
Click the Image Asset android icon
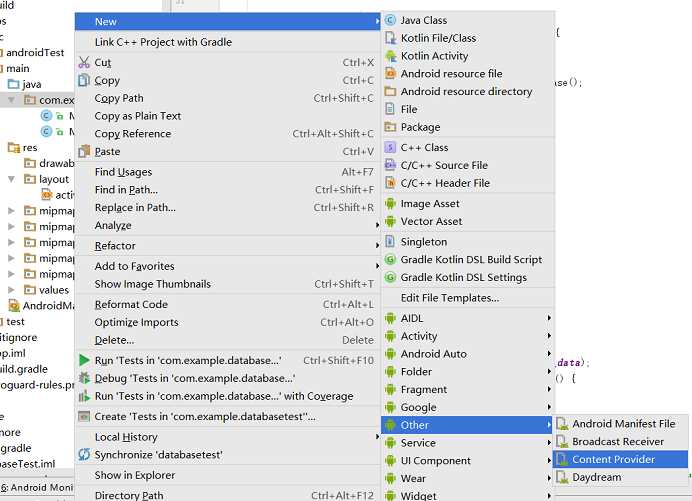coord(390,203)
